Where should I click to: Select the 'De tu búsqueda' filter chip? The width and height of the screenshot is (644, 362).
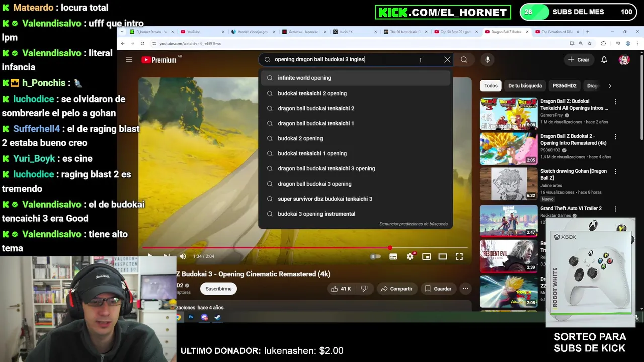tap(525, 86)
